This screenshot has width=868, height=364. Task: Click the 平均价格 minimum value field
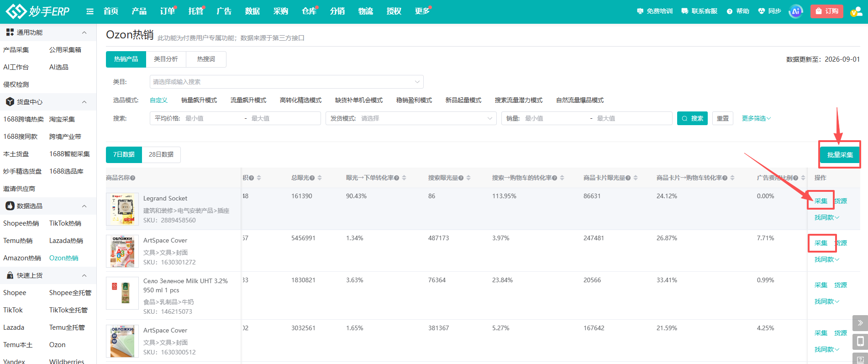212,118
